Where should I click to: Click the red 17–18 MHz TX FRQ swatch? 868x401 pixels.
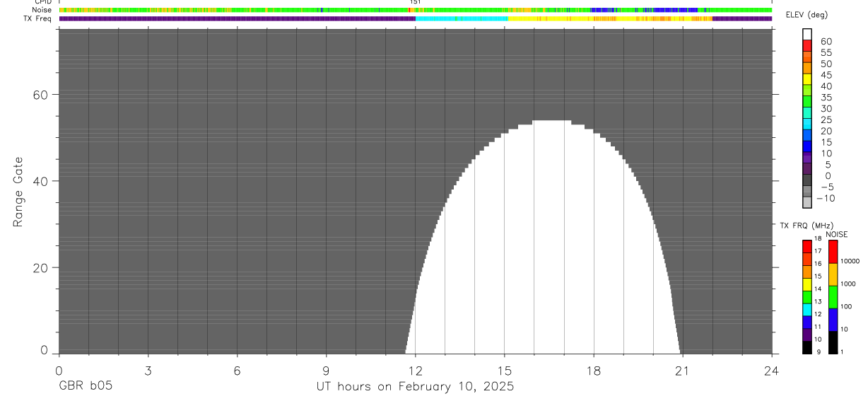pyautogui.click(x=807, y=246)
